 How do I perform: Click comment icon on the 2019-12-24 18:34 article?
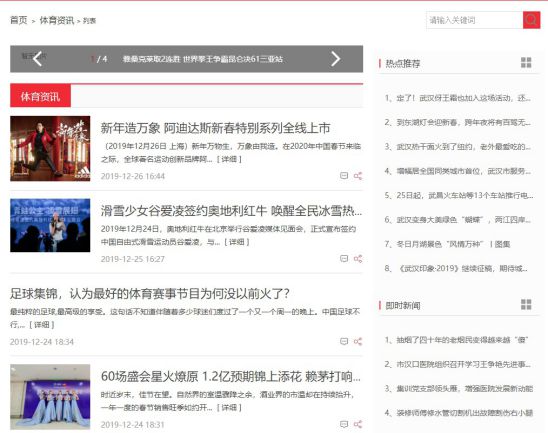click(344, 341)
